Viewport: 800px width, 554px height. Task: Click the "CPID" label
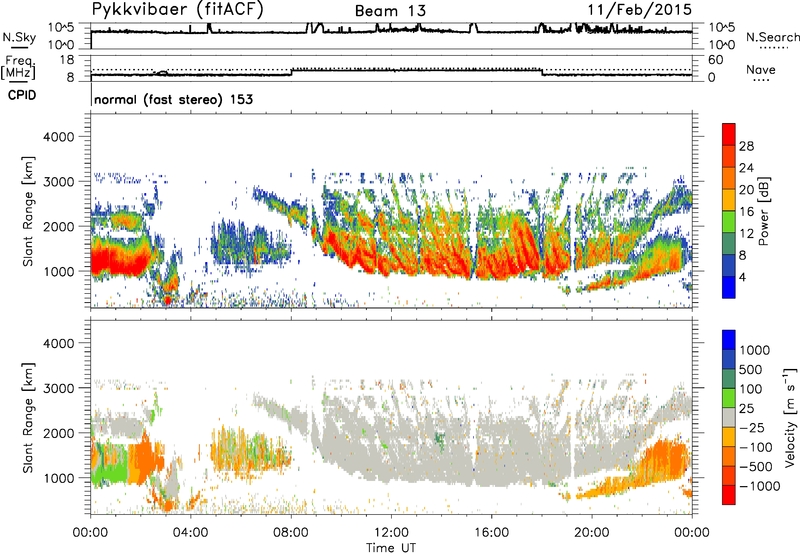tap(22, 95)
